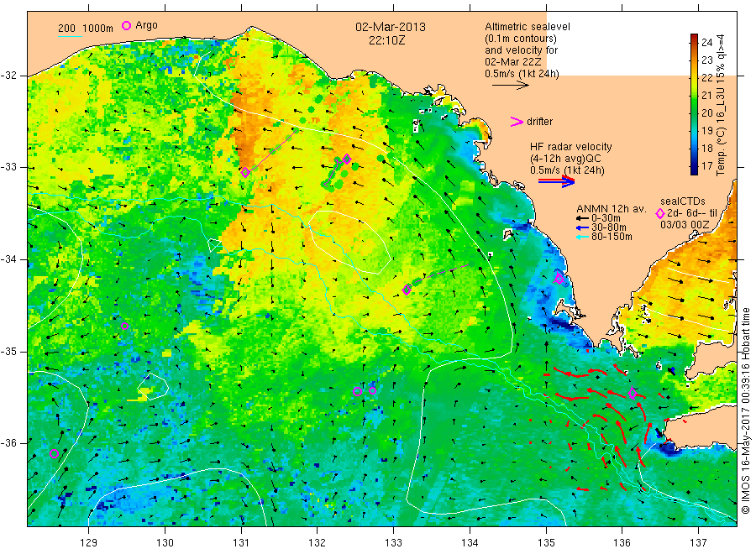This screenshot has height=554, width=756.
Task: Click the '80-150m' depth label
Action: pos(612,237)
